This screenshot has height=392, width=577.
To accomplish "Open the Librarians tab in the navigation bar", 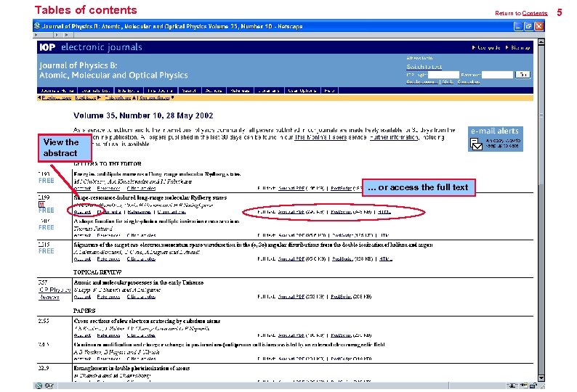I will pyautogui.click(x=269, y=91).
